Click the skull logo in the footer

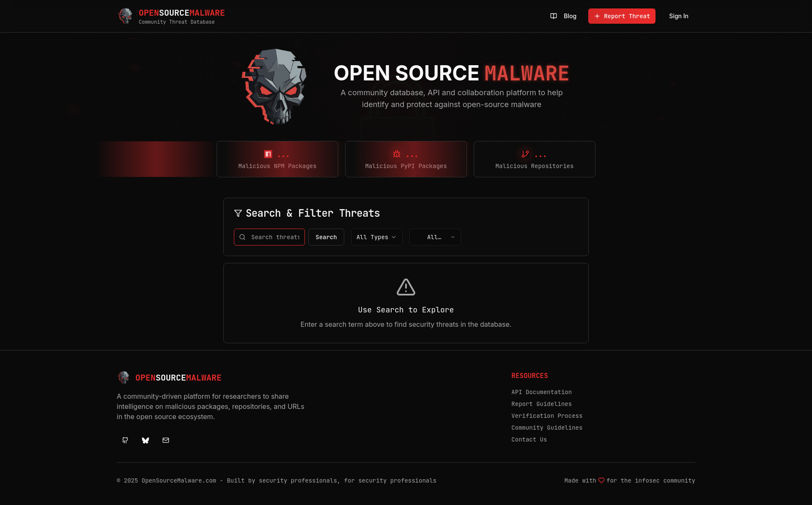(123, 378)
